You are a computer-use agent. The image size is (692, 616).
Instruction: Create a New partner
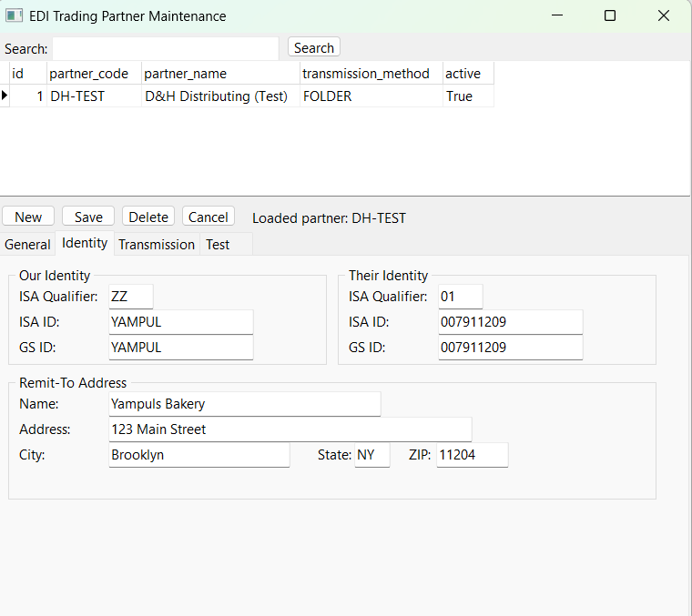[28, 217]
